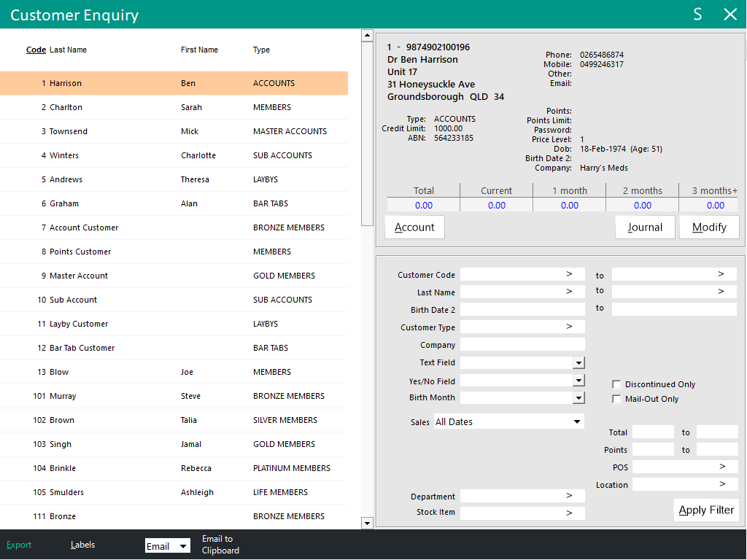Enable the Discontinued Only checkbox
Image resolution: width=747 pixels, height=560 pixels.
[x=617, y=384]
